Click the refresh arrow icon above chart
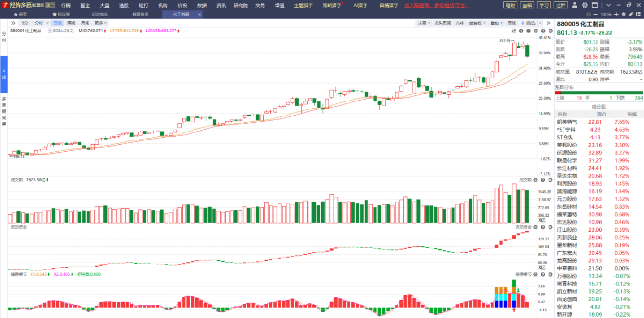 514,31
